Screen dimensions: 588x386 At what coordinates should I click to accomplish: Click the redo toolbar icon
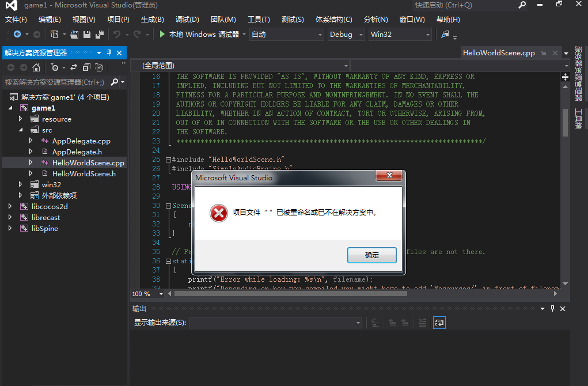coord(137,35)
